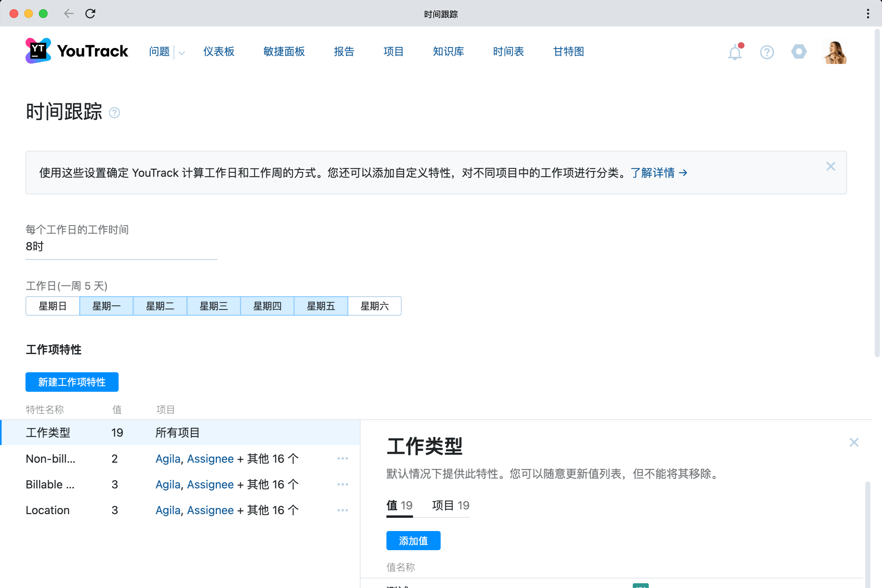Image resolution: width=882 pixels, height=588 pixels.
Task: Click the help question mark in header
Action: (x=767, y=52)
